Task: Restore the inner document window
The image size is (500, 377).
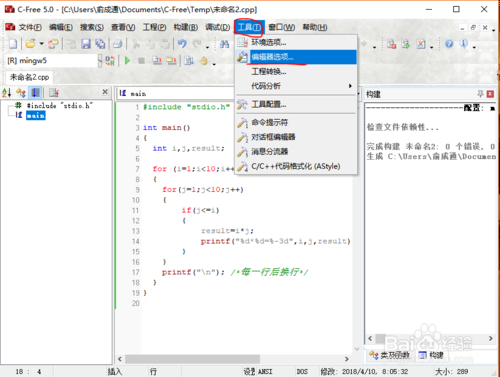Action: point(473,28)
